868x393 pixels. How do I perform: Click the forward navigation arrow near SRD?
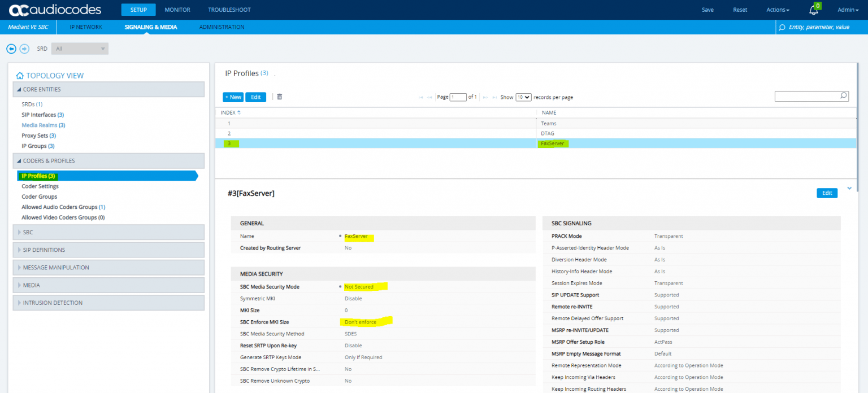pyautogui.click(x=24, y=49)
